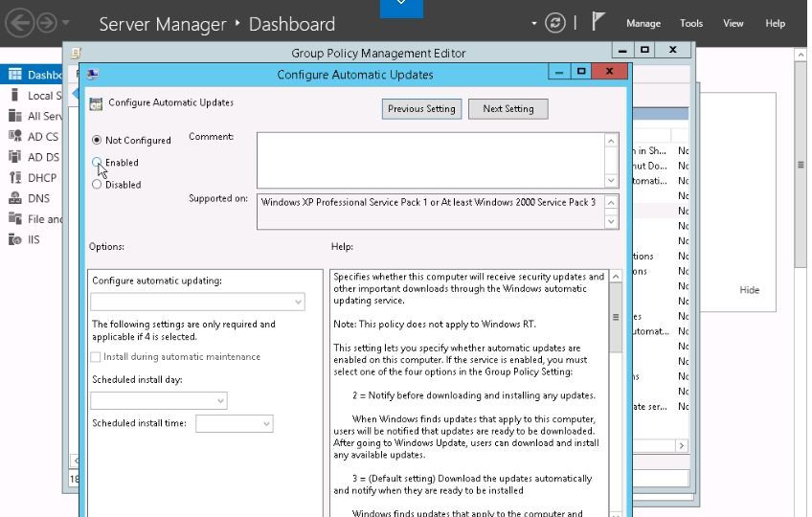Click the Comment box scroll-up arrow
The width and height of the screenshot is (812, 517).
(611, 141)
